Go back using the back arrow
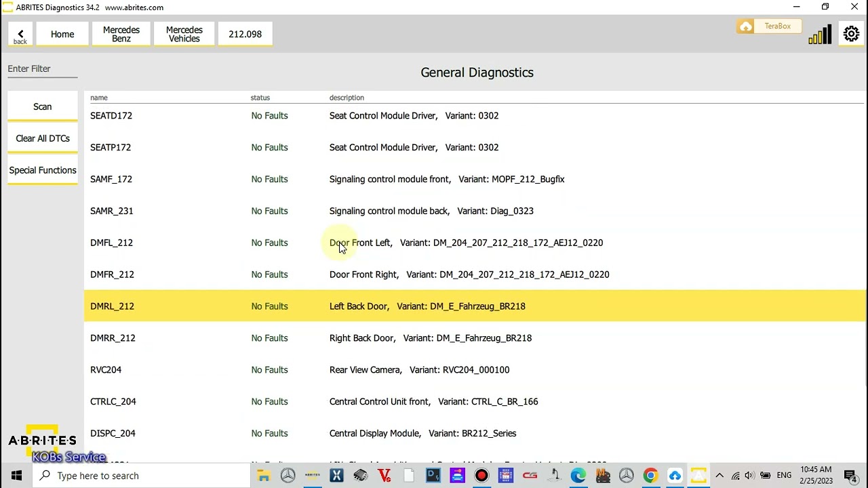Image resolution: width=868 pixels, height=488 pixels. [x=20, y=35]
